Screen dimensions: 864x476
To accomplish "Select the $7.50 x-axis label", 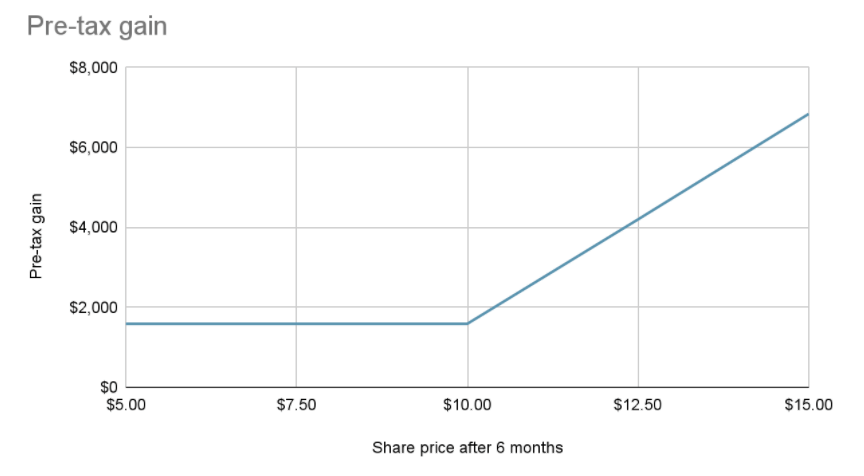I will coord(296,406).
